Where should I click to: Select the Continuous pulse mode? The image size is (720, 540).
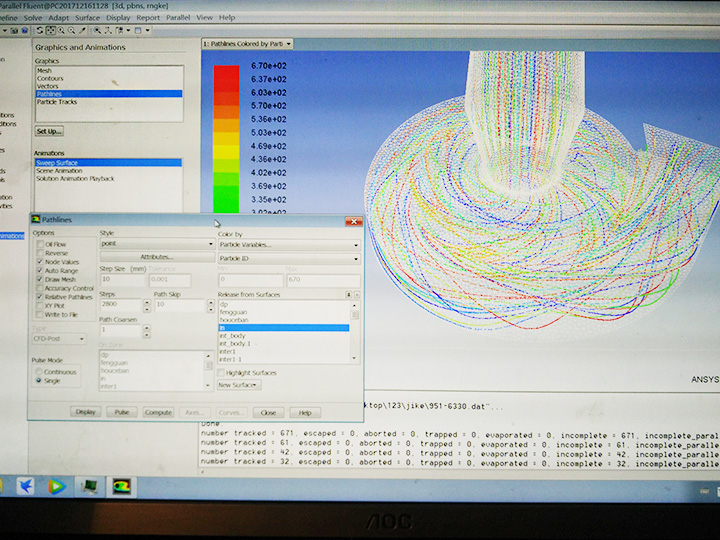(41, 371)
